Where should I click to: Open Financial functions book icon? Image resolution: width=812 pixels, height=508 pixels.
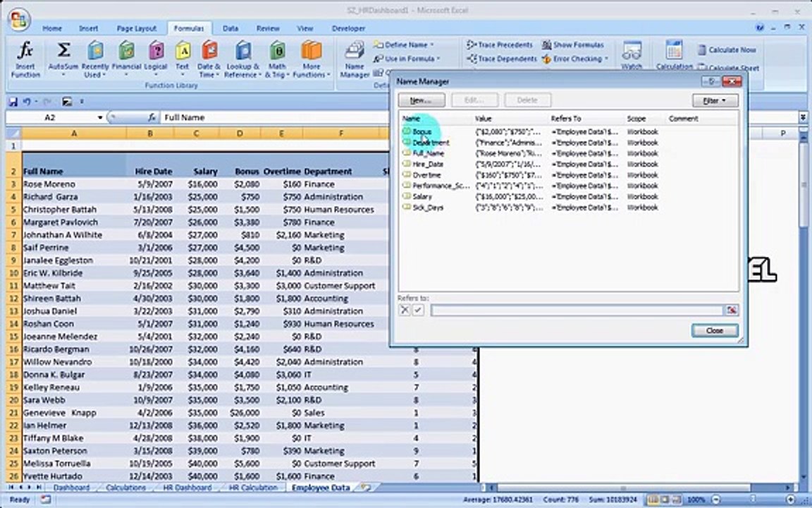click(x=126, y=51)
